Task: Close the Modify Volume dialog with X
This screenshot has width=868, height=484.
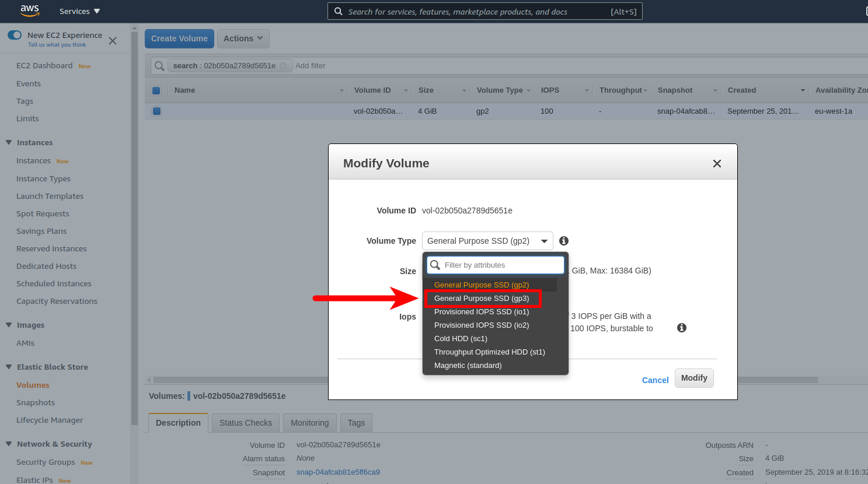Action: (x=717, y=164)
